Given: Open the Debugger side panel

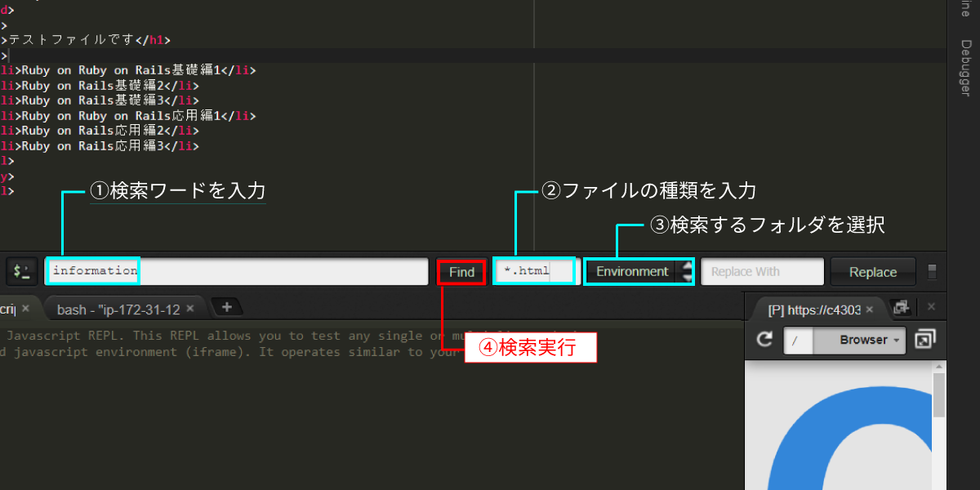Looking at the screenshot, I should (964, 68).
